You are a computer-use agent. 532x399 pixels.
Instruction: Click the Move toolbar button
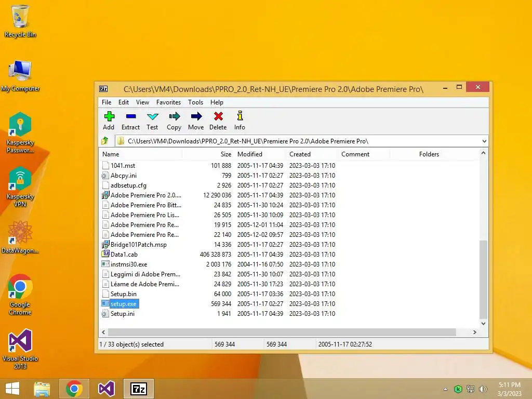coord(196,121)
